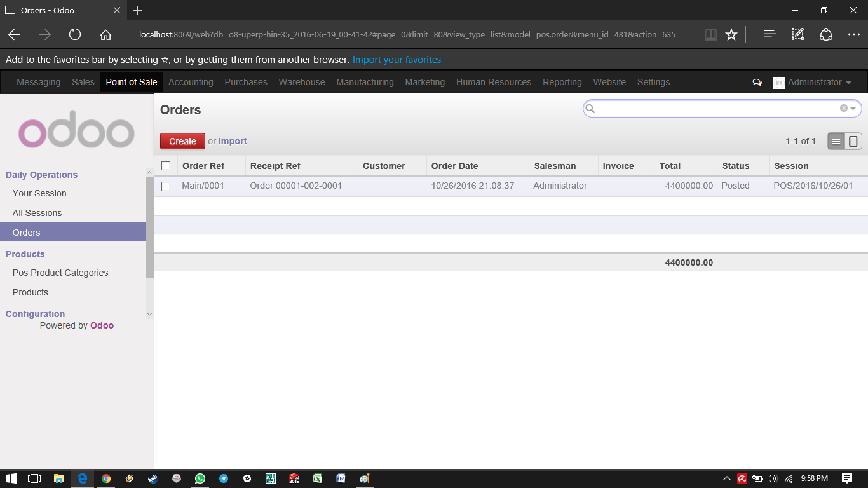Clear the search box with x icon
Image resolution: width=868 pixels, height=488 pixels.
coord(843,109)
